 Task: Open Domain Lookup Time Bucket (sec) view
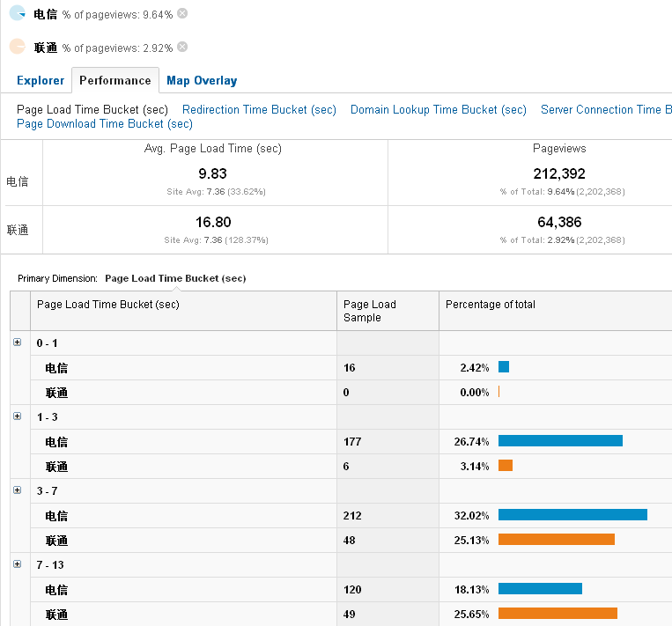point(438,110)
